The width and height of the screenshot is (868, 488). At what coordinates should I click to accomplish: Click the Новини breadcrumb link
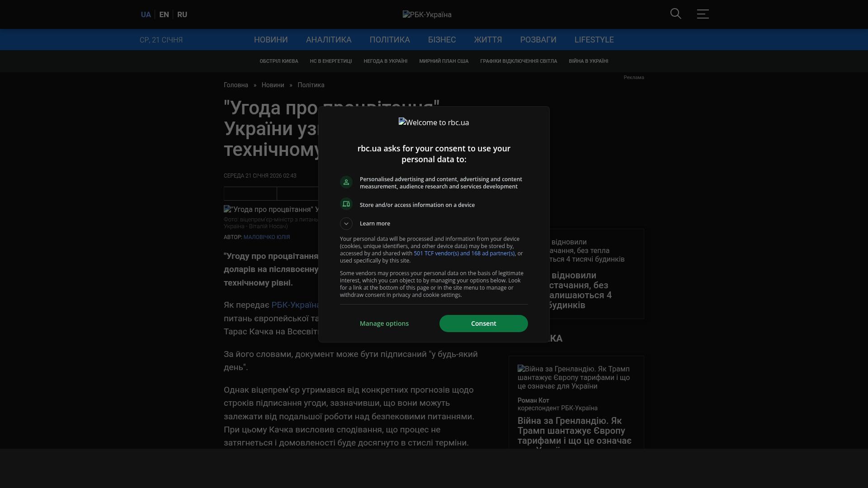(x=273, y=85)
